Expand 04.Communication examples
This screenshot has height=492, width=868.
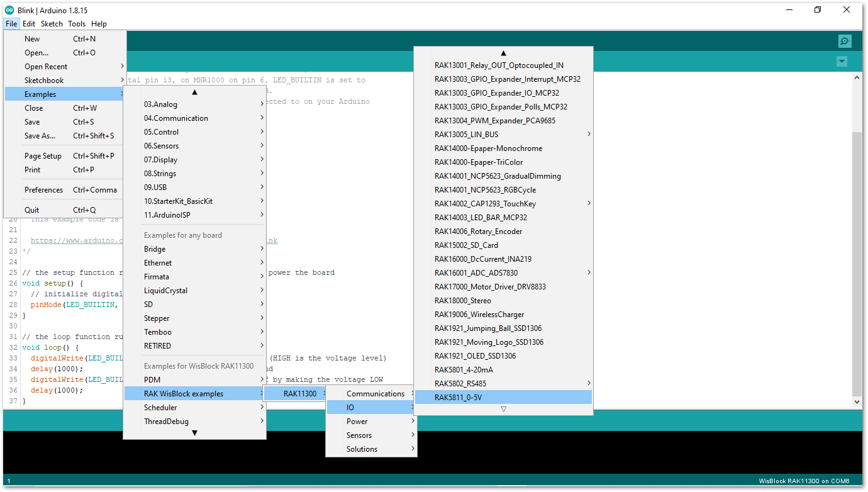tap(195, 118)
